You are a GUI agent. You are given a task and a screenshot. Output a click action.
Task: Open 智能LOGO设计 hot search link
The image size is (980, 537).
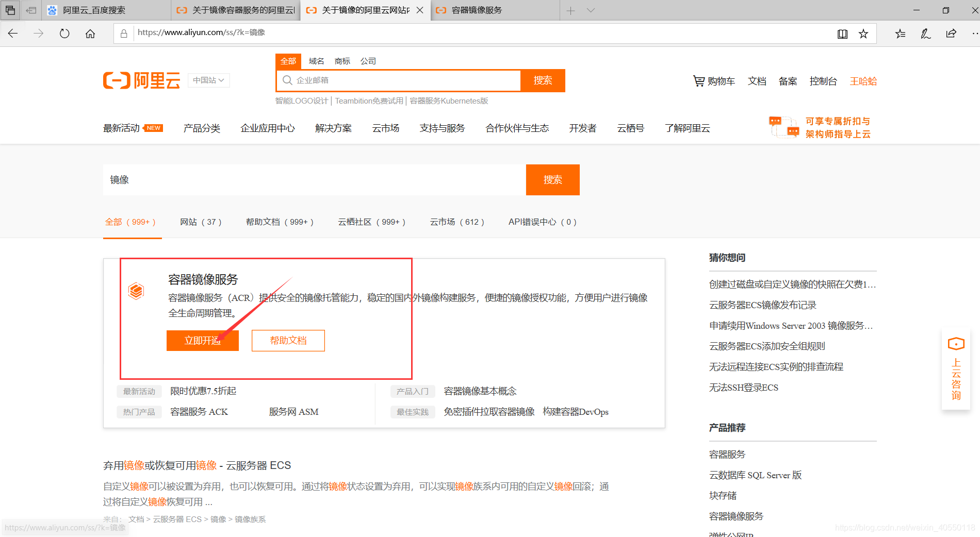pos(302,101)
